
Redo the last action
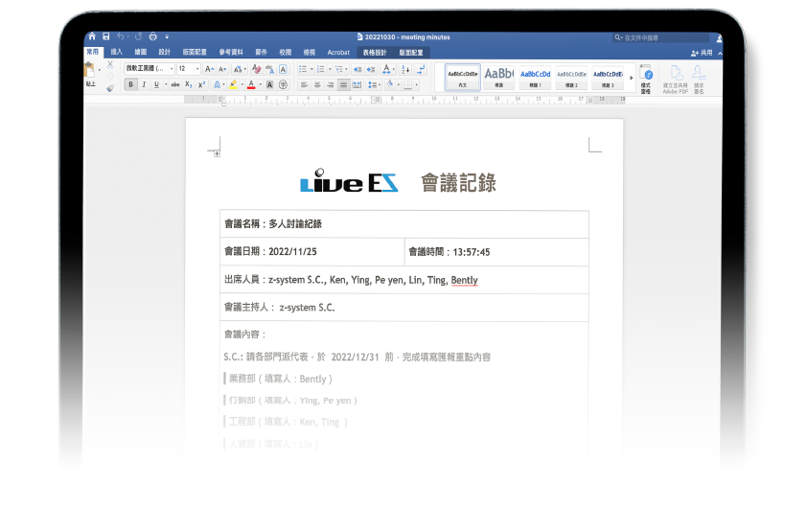coord(138,36)
